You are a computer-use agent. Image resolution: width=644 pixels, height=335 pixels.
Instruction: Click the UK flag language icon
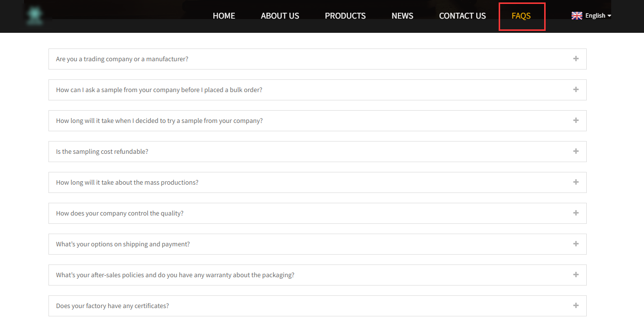point(576,16)
